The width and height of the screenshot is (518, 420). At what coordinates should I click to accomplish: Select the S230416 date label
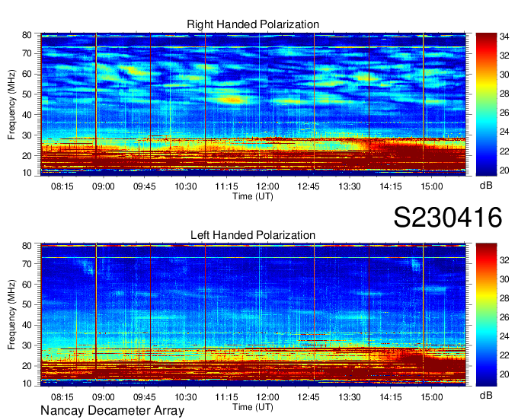click(448, 217)
